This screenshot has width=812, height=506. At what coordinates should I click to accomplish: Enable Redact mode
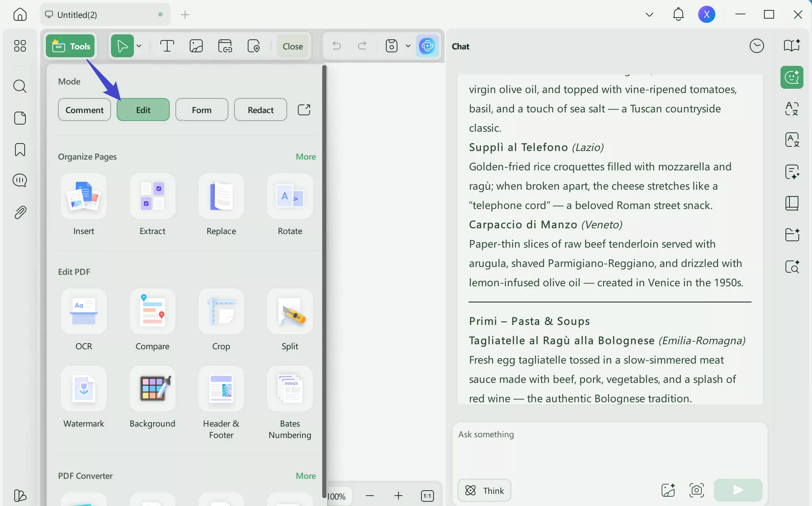pos(260,110)
